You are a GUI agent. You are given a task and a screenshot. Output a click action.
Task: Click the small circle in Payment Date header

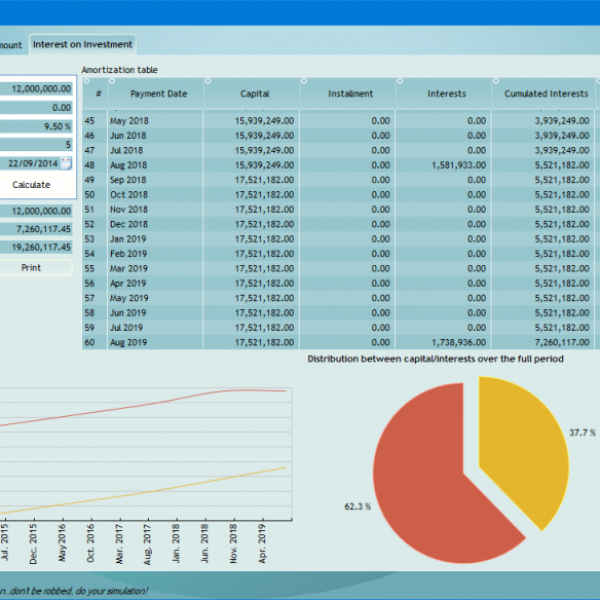click(113, 81)
